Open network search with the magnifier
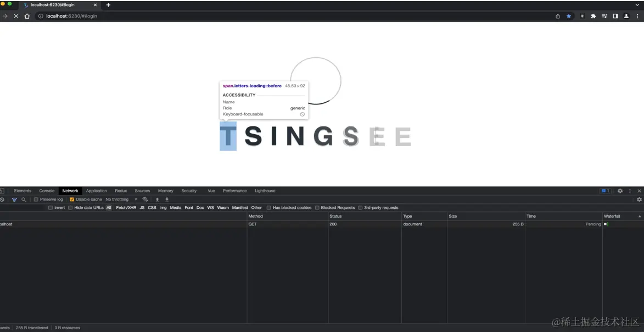 click(x=24, y=200)
